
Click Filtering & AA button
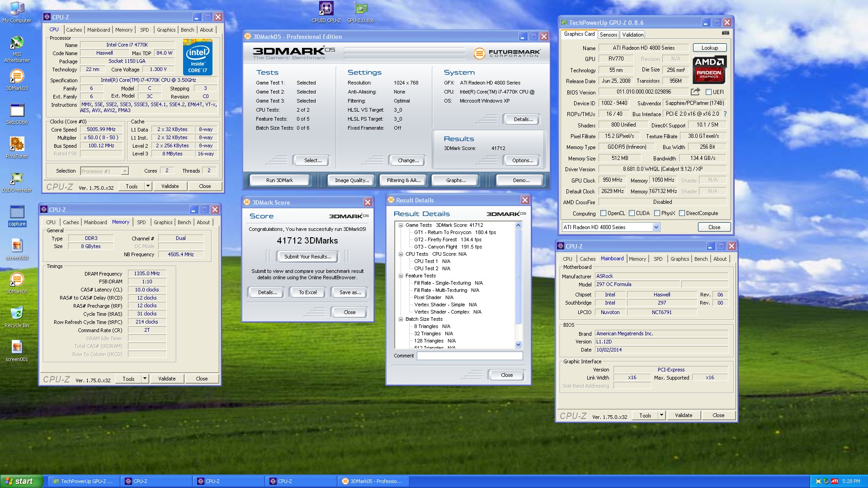click(404, 180)
